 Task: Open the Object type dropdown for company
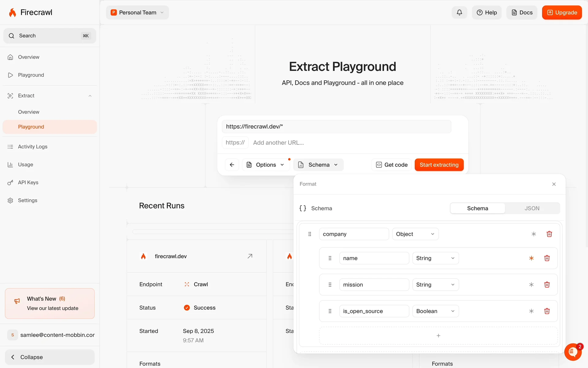[x=415, y=234]
